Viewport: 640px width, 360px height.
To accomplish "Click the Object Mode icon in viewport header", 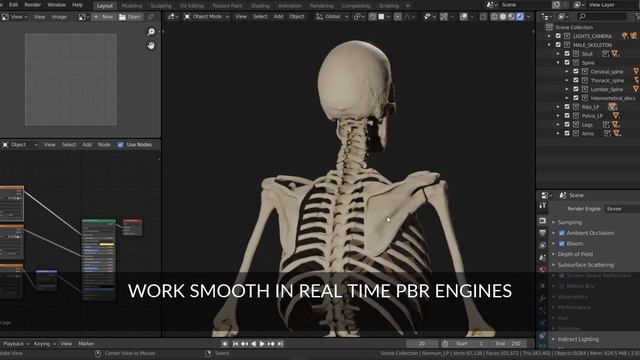I will tap(187, 17).
